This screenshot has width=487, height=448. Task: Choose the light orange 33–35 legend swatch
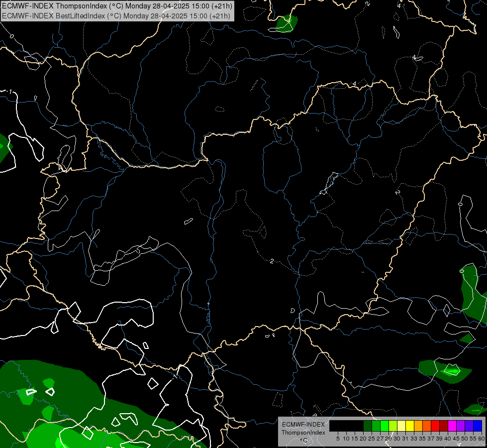coord(418,426)
